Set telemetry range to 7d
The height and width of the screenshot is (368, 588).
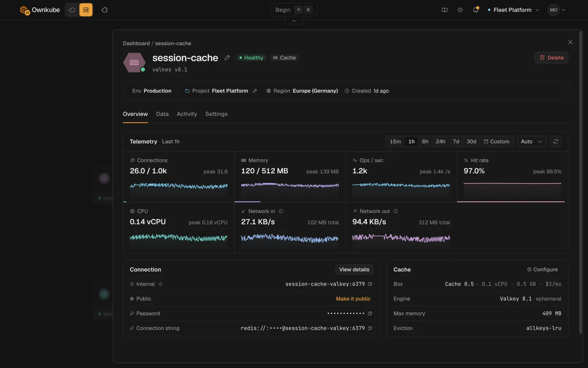coord(456,142)
